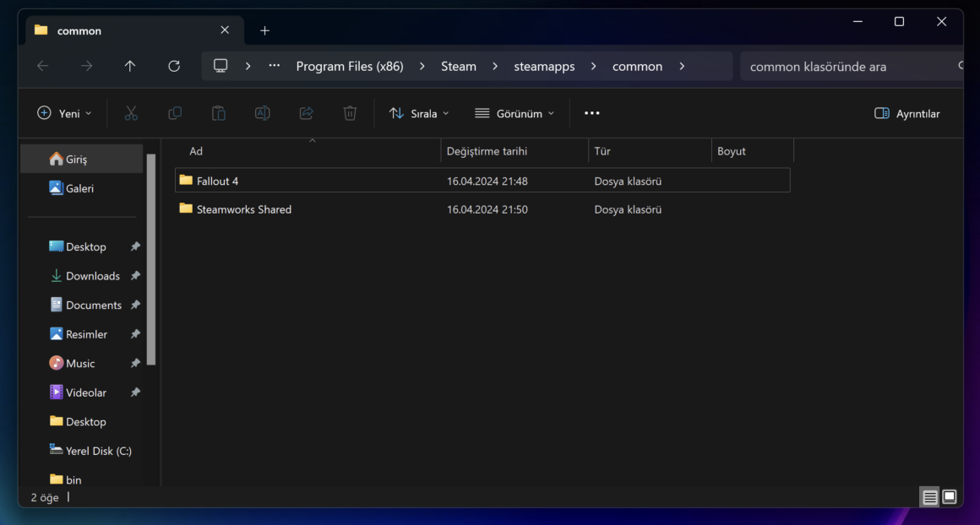Image resolution: width=980 pixels, height=525 pixels.
Task: Open pinned Desktop in the sidebar
Action: [x=82, y=246]
